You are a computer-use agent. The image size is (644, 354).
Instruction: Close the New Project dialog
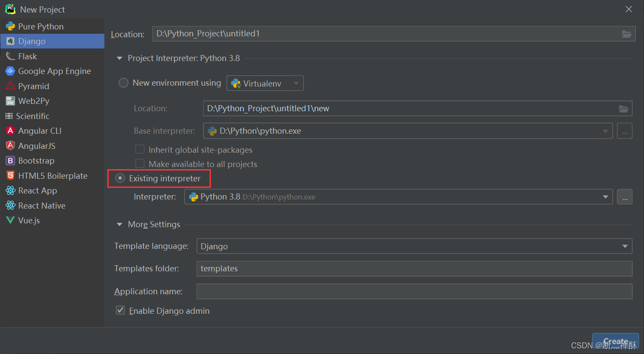click(x=629, y=9)
